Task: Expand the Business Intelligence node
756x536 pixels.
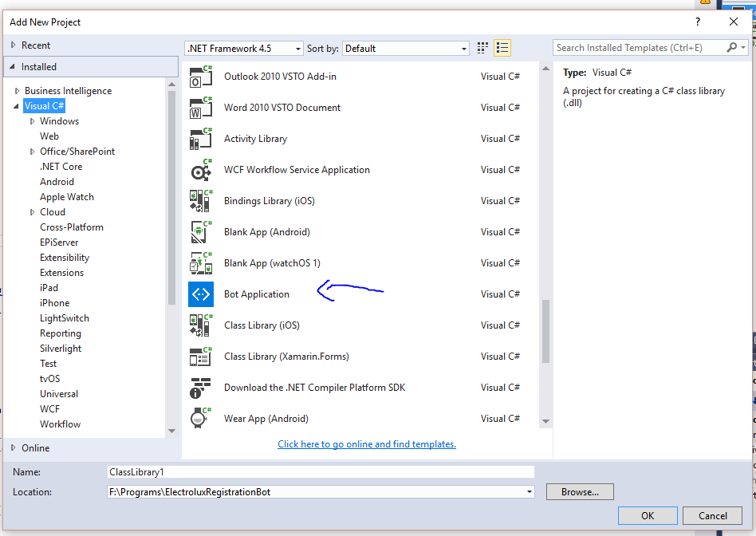Action: coord(17,91)
